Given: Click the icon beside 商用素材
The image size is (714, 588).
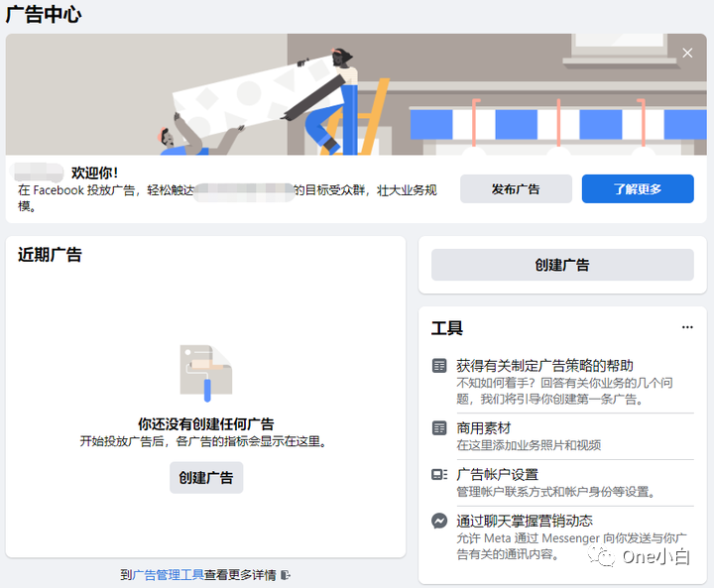Looking at the screenshot, I should click(x=439, y=428).
